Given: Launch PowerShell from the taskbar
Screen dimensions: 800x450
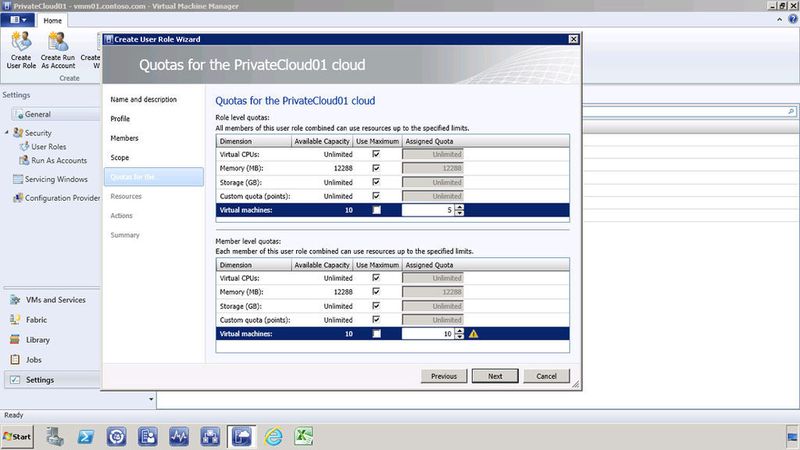Looking at the screenshot, I should [86, 437].
